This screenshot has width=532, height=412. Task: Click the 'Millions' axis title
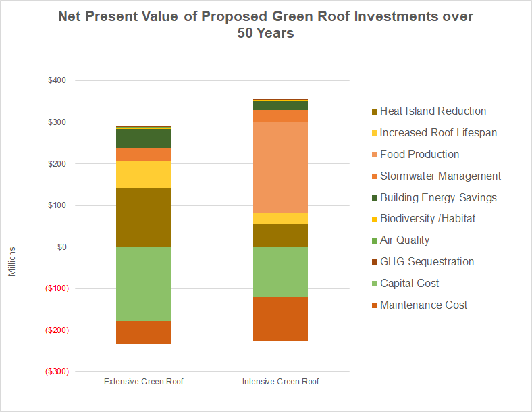[x=12, y=261]
